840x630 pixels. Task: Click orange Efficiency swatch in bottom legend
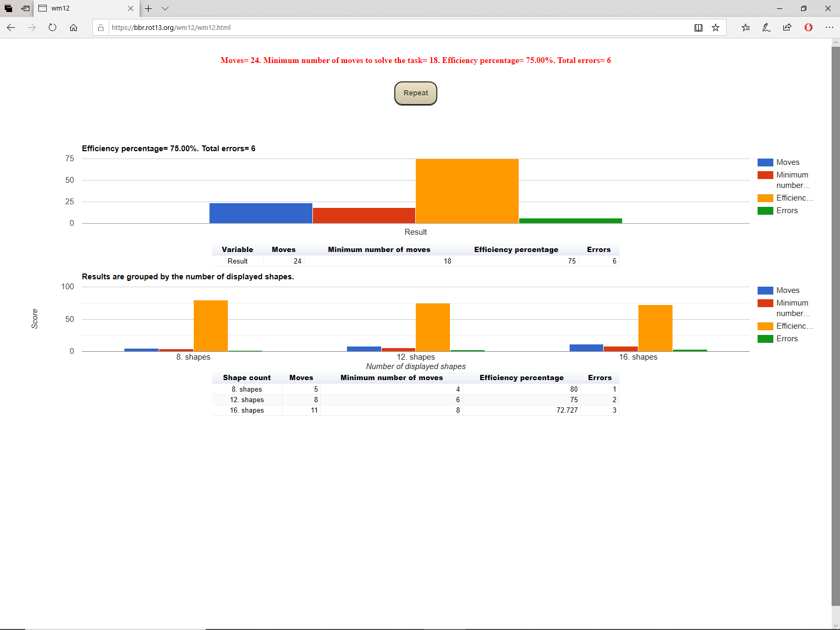tap(765, 326)
